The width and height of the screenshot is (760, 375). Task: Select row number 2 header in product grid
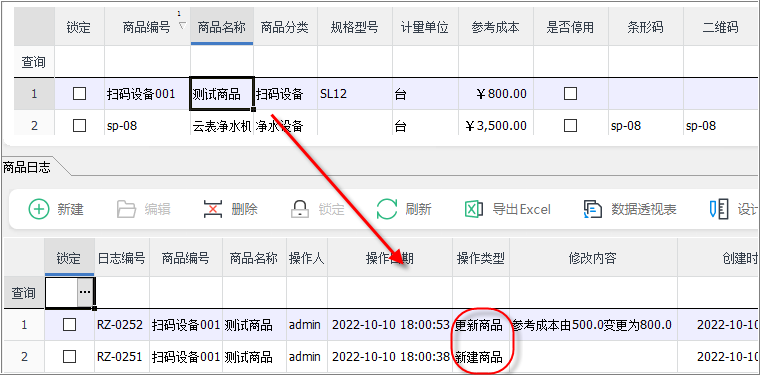click(34, 126)
